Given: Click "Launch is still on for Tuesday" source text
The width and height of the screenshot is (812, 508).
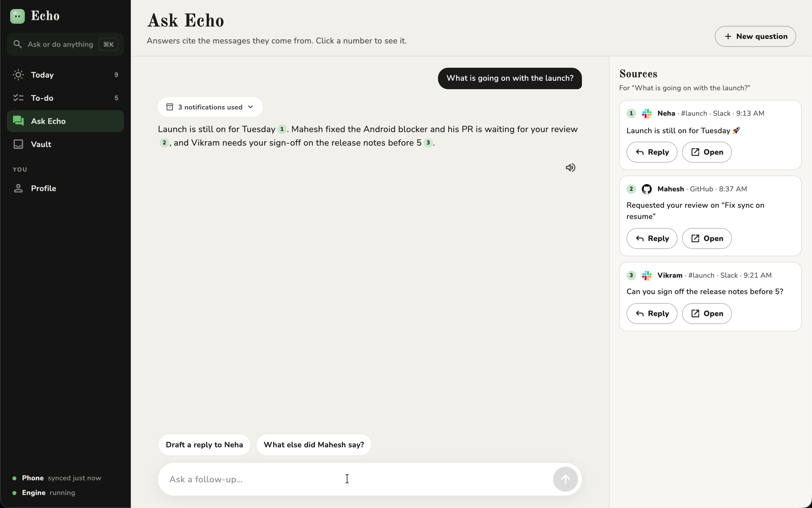Looking at the screenshot, I should click(683, 131).
